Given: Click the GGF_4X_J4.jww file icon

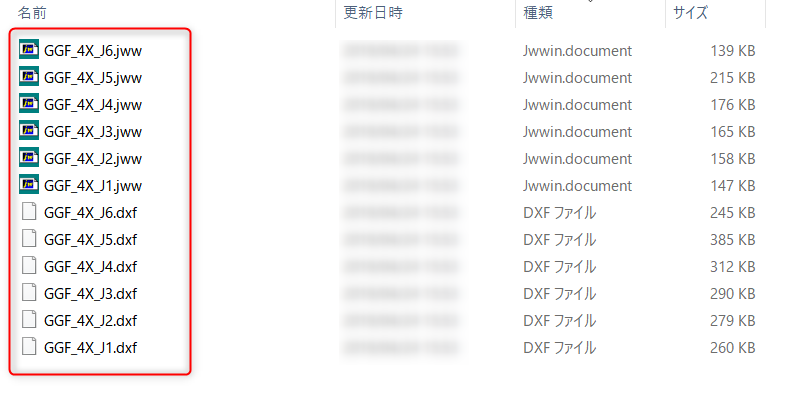Looking at the screenshot, I should (29, 104).
